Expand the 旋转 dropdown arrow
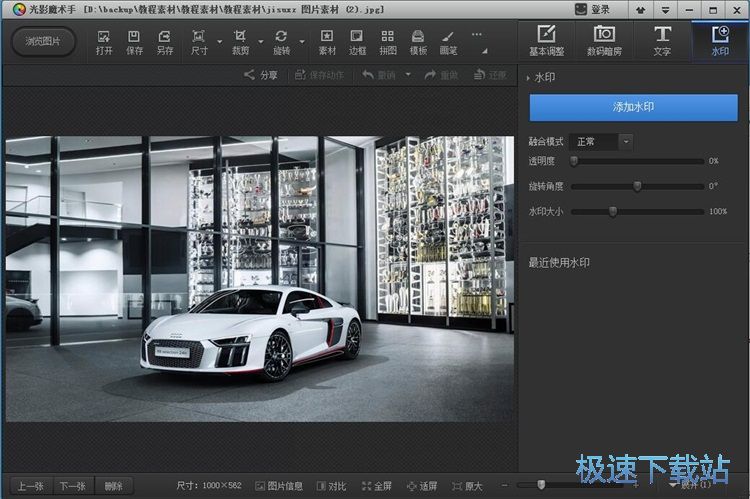The image size is (750, 499). 302,42
